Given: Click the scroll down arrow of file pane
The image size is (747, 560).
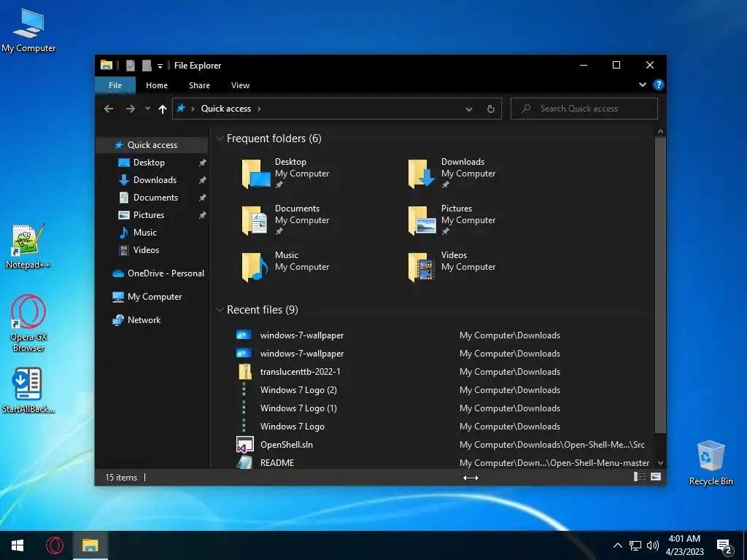Looking at the screenshot, I should tap(660, 463).
